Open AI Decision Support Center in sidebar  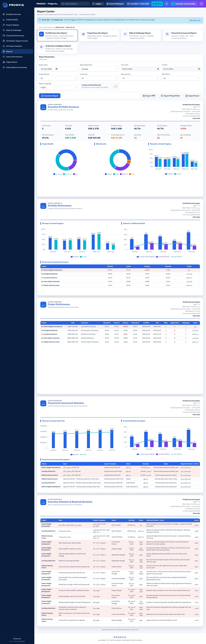17,41
